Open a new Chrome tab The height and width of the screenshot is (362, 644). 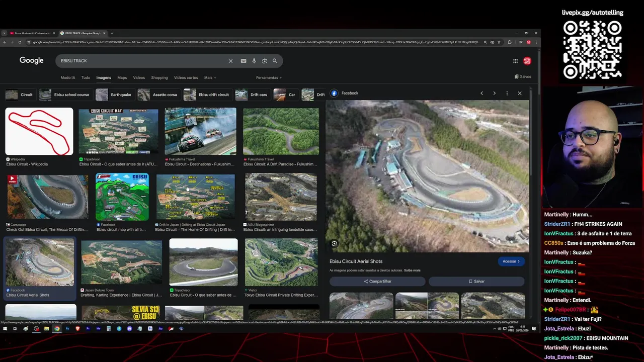112,33
